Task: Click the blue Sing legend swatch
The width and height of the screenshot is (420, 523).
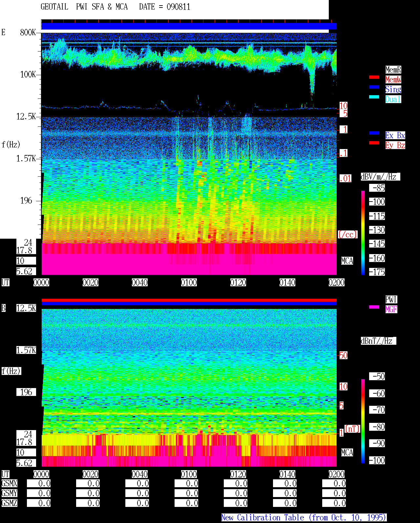Action: 374,87
